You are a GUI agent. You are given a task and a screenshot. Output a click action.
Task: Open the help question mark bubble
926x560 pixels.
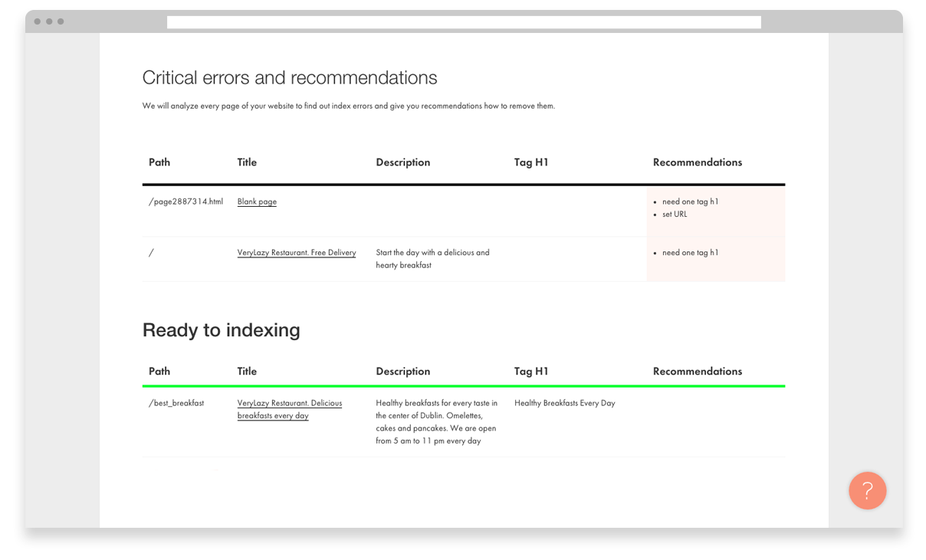pyautogui.click(x=867, y=491)
